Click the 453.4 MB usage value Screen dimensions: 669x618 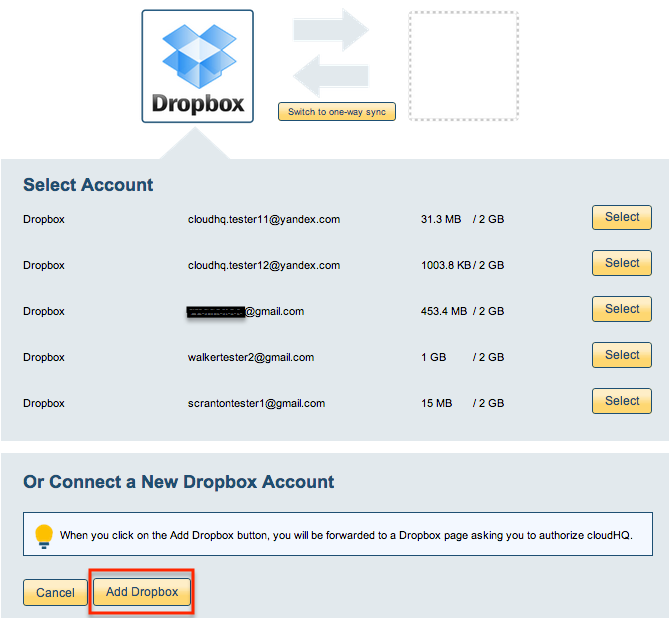[444, 311]
